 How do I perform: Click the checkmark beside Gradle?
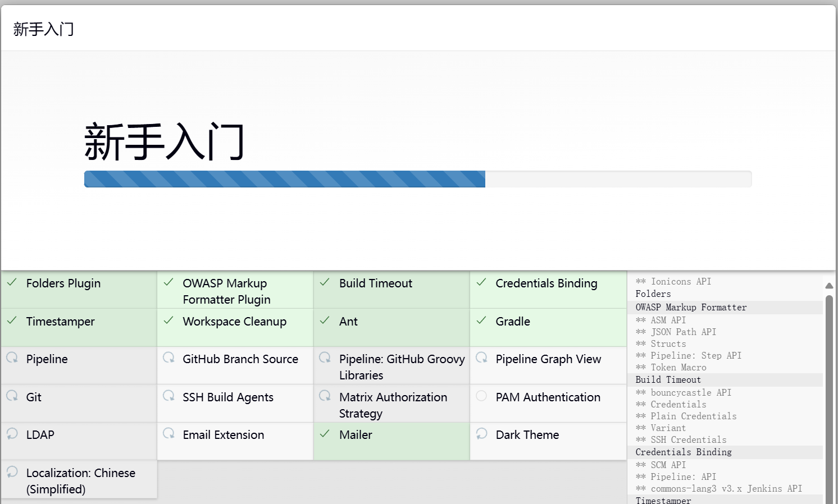point(481,320)
